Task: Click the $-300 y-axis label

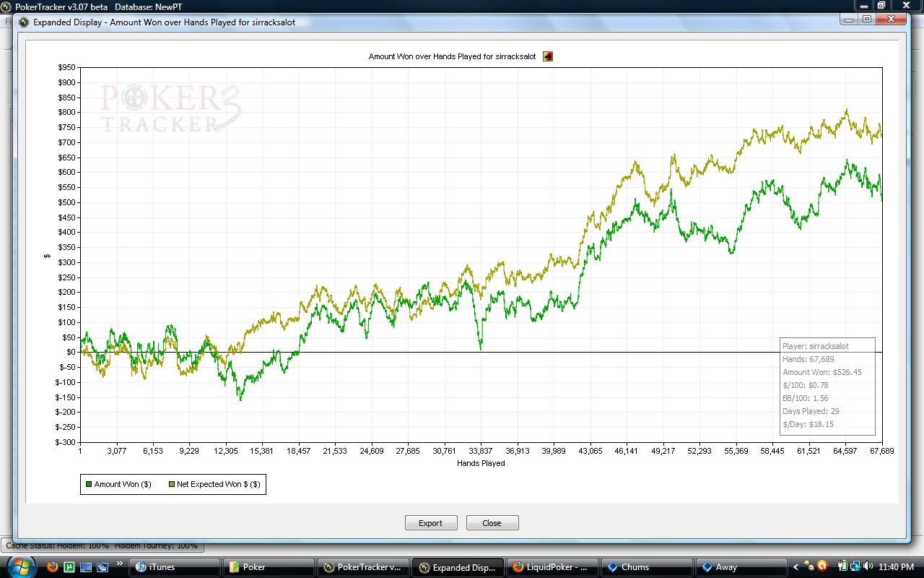Action: (x=65, y=442)
